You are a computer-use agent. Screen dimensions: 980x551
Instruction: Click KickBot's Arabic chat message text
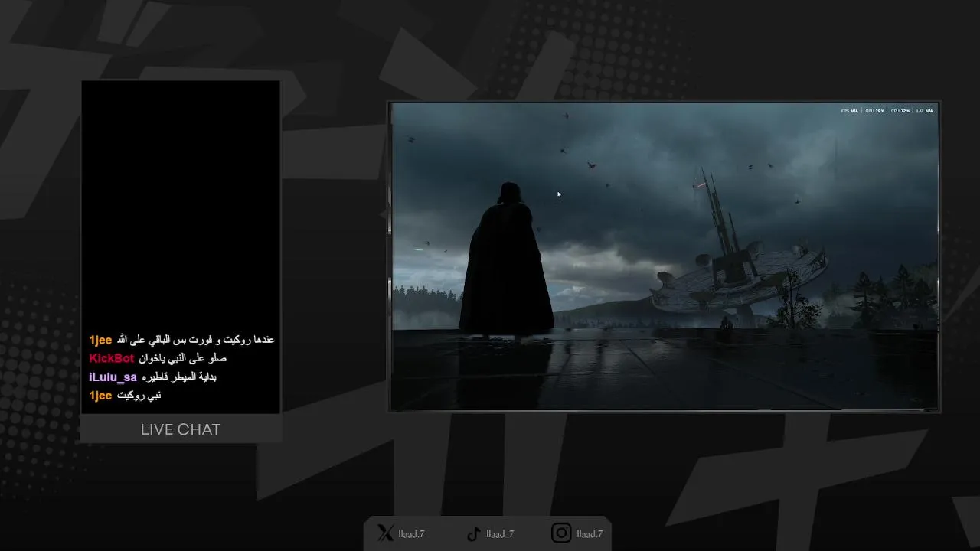(x=183, y=358)
